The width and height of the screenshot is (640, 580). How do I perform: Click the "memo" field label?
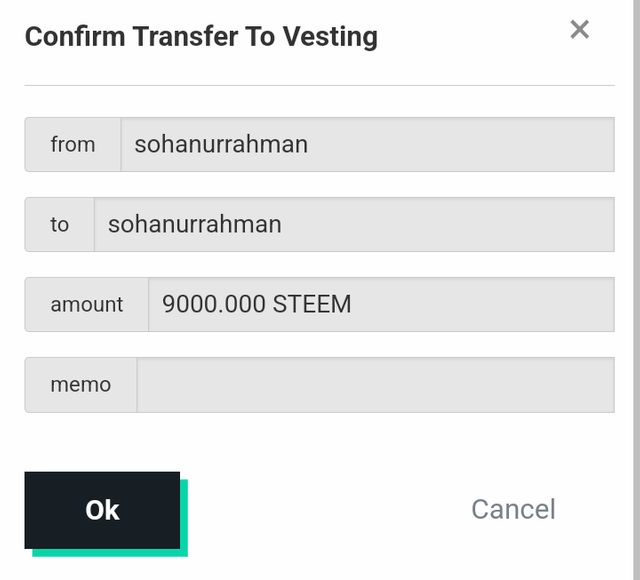click(x=81, y=385)
